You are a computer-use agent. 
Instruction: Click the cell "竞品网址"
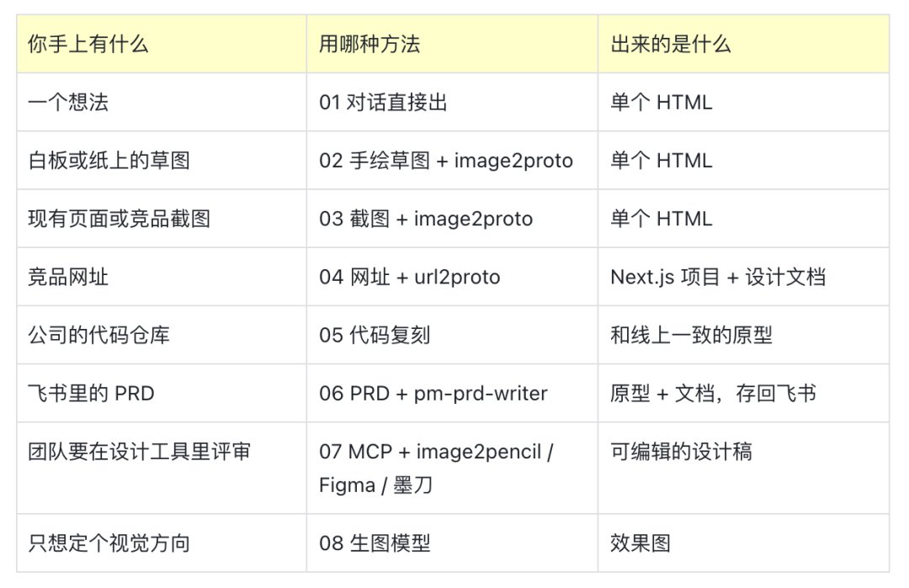point(162,277)
